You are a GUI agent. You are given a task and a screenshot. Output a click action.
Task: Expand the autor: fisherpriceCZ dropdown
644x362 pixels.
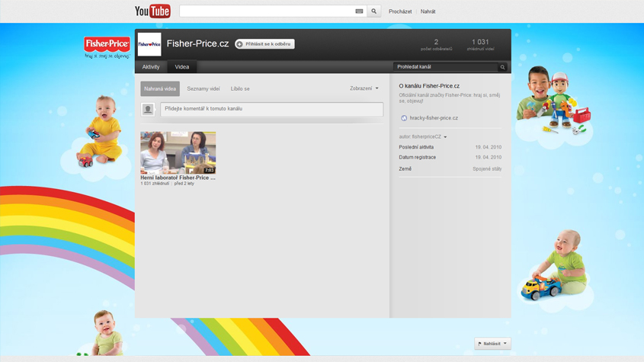(423, 137)
